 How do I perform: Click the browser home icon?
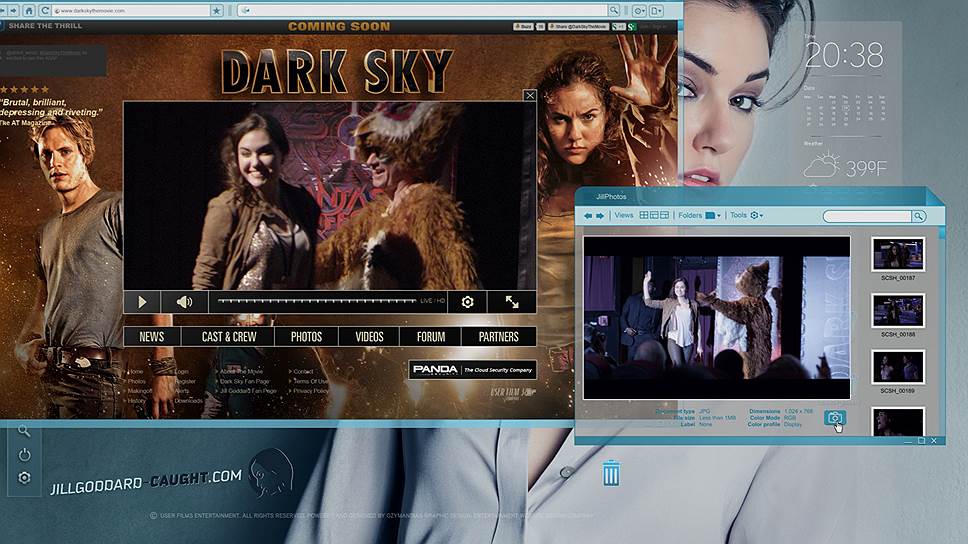point(28,10)
